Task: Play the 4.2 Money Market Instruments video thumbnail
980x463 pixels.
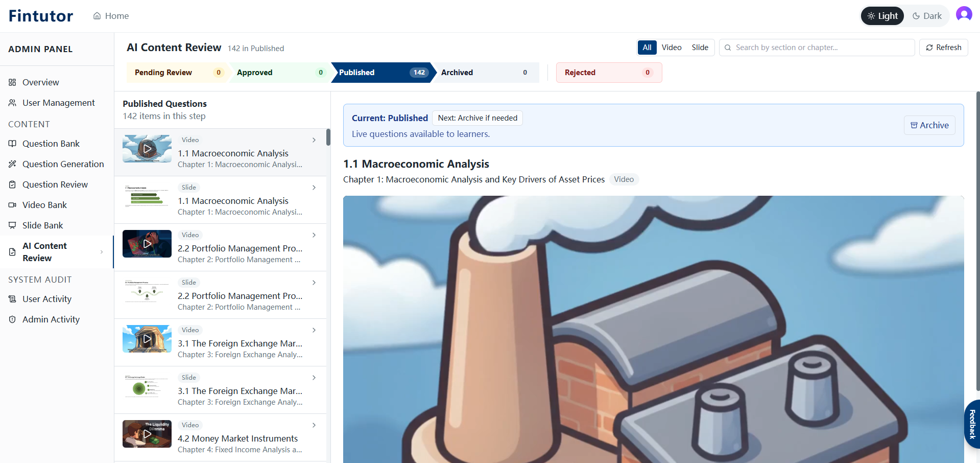Action: pyautogui.click(x=147, y=434)
